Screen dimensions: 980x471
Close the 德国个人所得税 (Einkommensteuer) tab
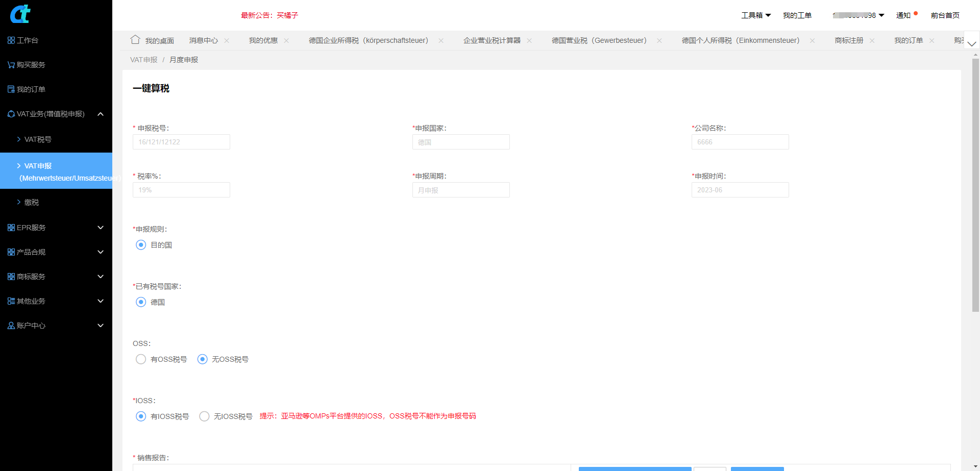[812, 41]
